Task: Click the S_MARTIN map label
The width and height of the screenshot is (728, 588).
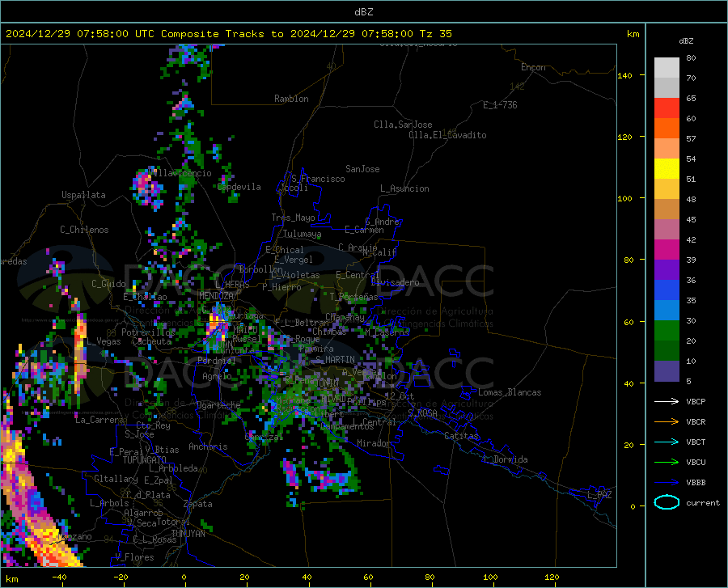Action: (335, 360)
